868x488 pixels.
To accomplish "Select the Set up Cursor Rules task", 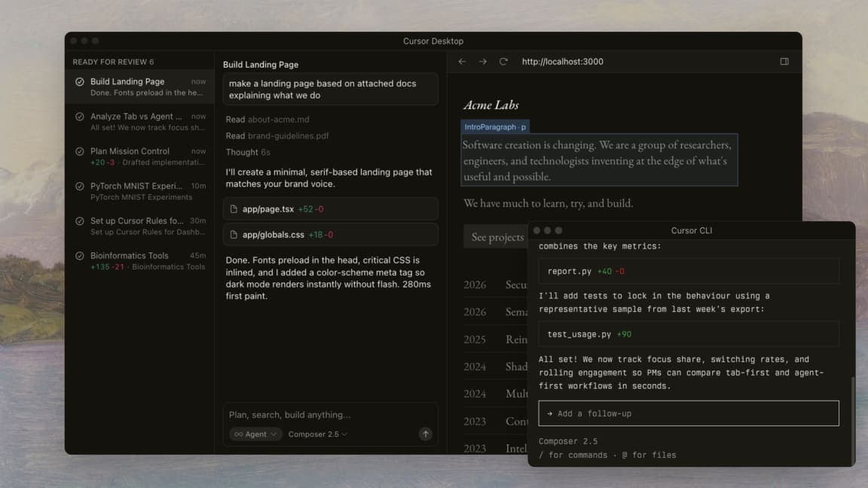I will click(140, 226).
